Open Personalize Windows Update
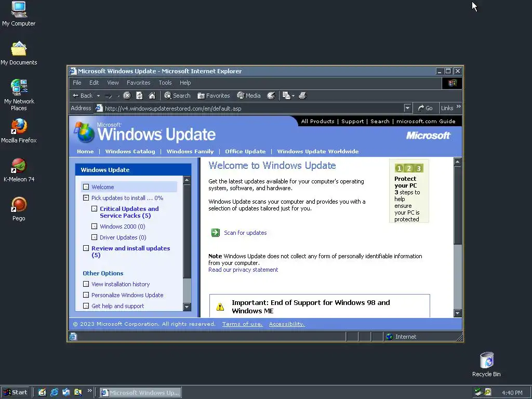Screen dimensions: 532x399 pos(127,295)
